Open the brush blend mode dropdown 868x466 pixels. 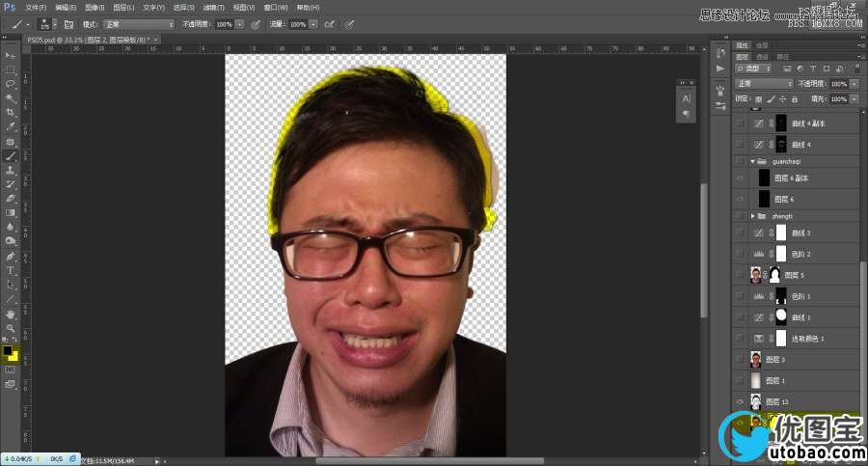pos(138,24)
